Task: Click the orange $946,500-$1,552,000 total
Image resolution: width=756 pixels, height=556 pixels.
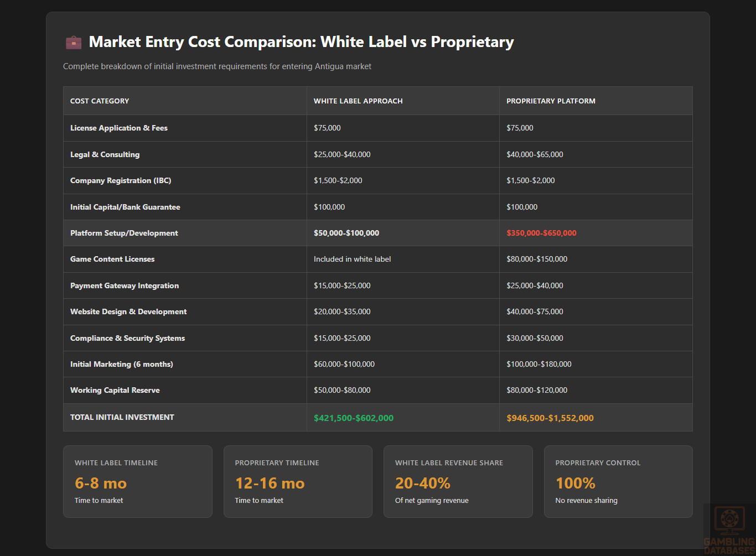Action: tap(550, 418)
